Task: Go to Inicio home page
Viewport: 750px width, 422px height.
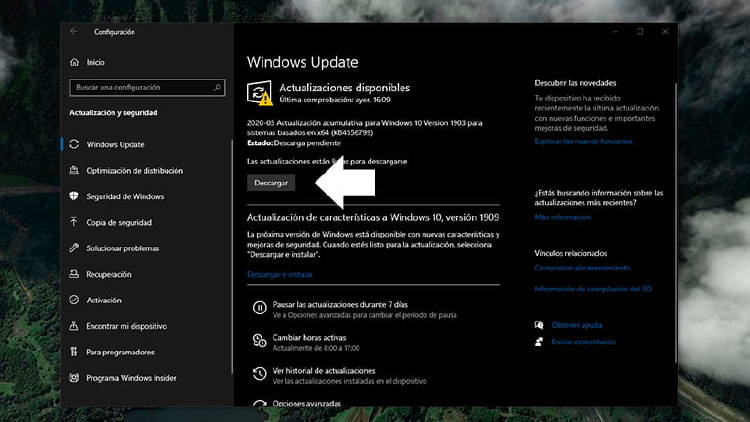Action: 95,62
